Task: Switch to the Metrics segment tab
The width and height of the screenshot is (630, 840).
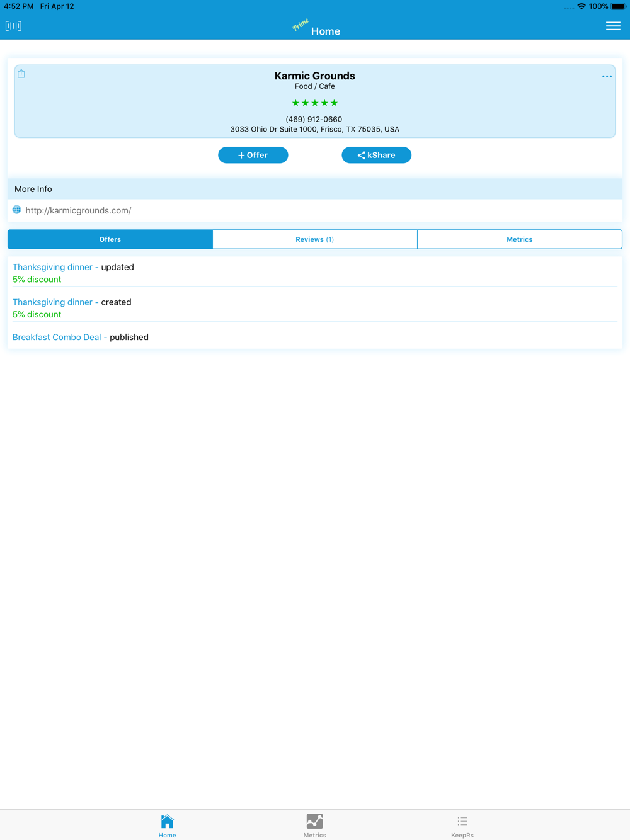Action: (x=520, y=239)
